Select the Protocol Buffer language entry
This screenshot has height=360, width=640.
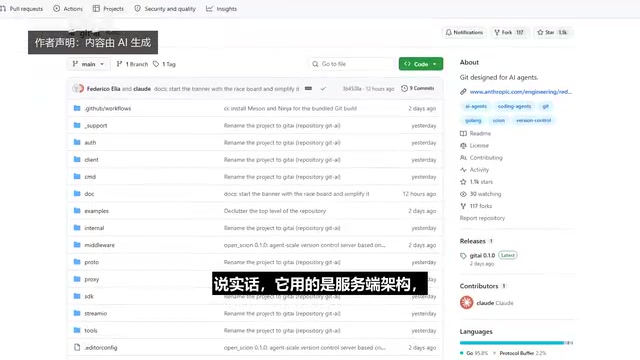(520, 353)
